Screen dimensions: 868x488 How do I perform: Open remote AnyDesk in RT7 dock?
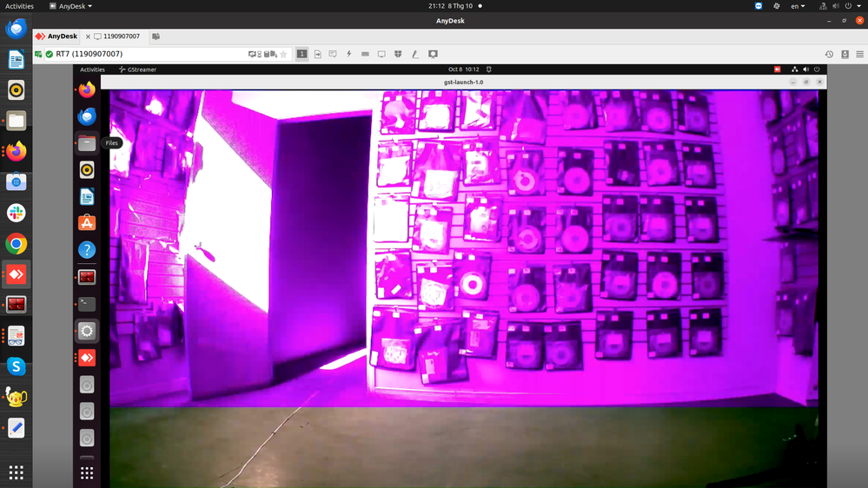coord(87,358)
